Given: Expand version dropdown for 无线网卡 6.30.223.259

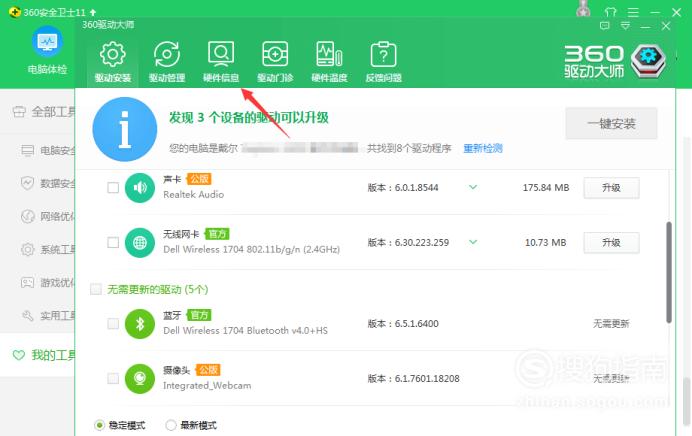Looking at the screenshot, I should coord(473,242).
